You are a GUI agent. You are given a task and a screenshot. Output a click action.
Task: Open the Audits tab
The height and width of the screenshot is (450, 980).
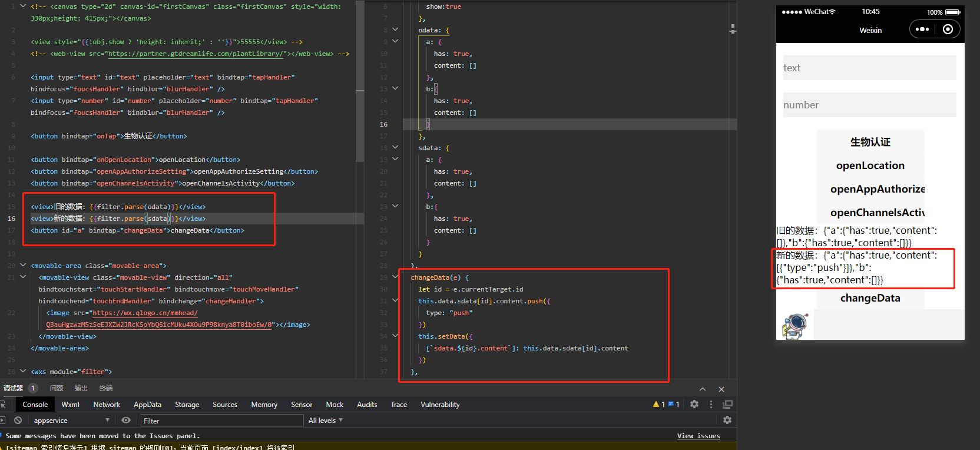[367, 405]
